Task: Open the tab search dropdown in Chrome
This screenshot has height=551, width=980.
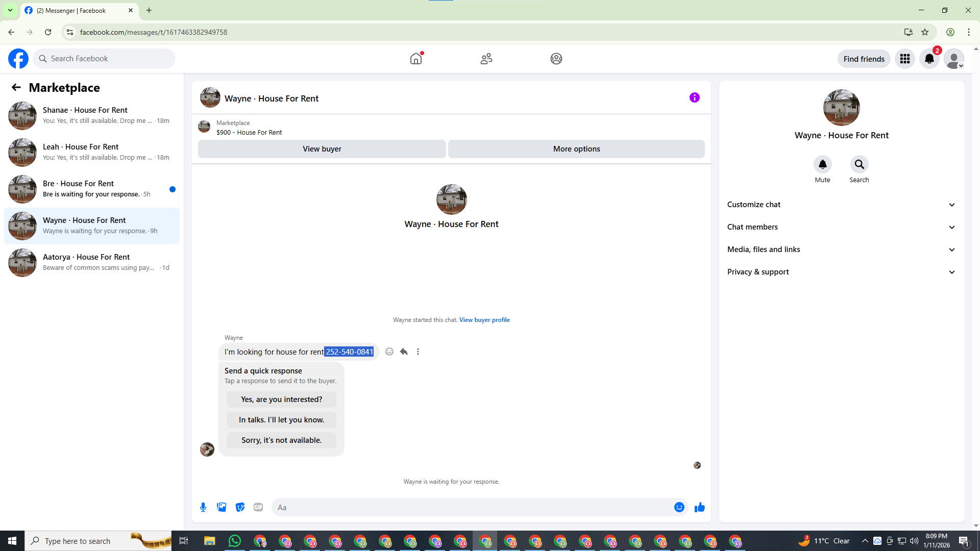Action: 10,10
